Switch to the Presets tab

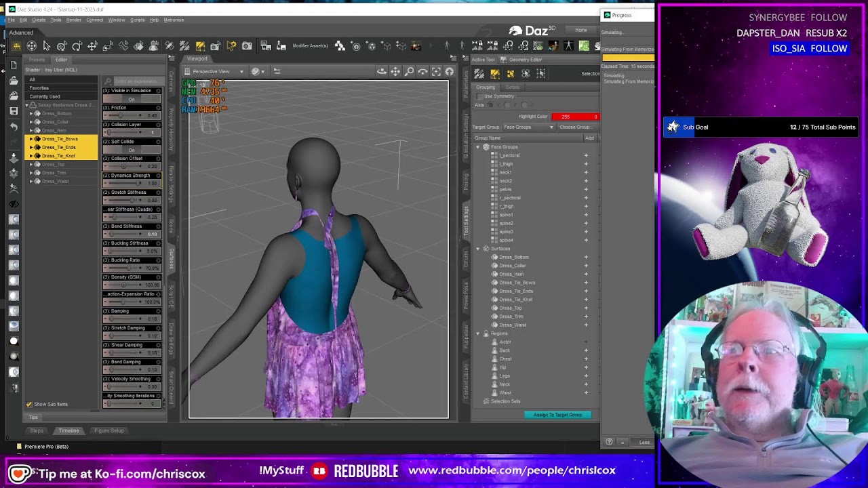[37, 60]
